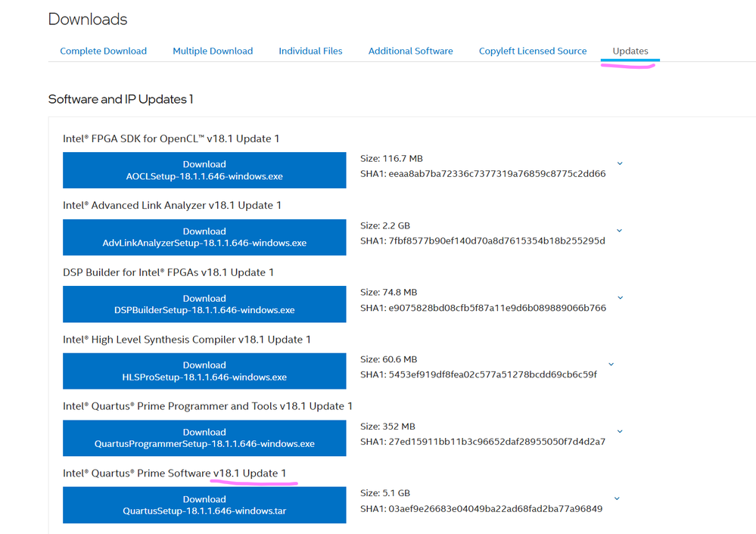756x534 pixels.
Task: Switch to Multiple Download tab
Action: 213,51
